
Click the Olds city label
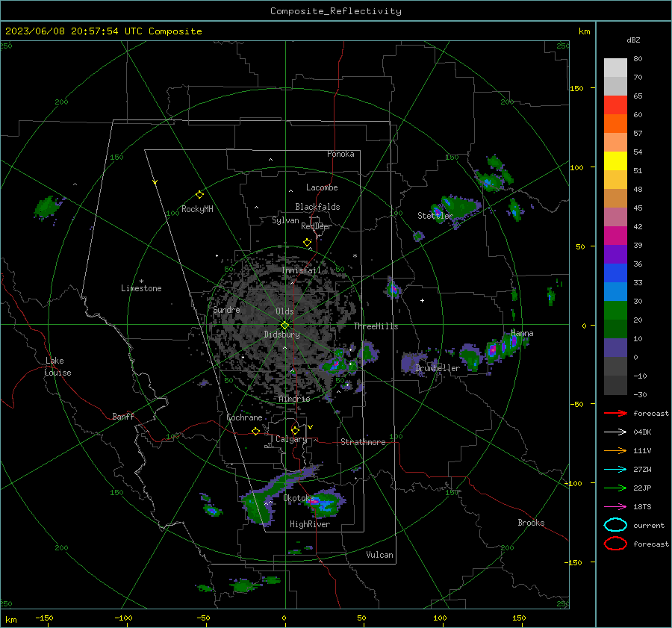(x=284, y=311)
